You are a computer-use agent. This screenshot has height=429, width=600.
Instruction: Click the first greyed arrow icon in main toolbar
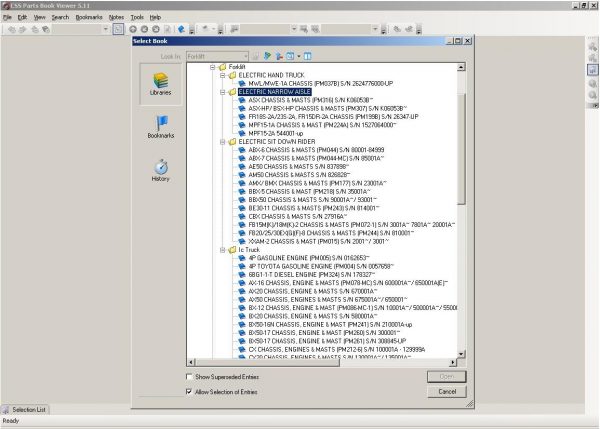[x=12, y=29]
